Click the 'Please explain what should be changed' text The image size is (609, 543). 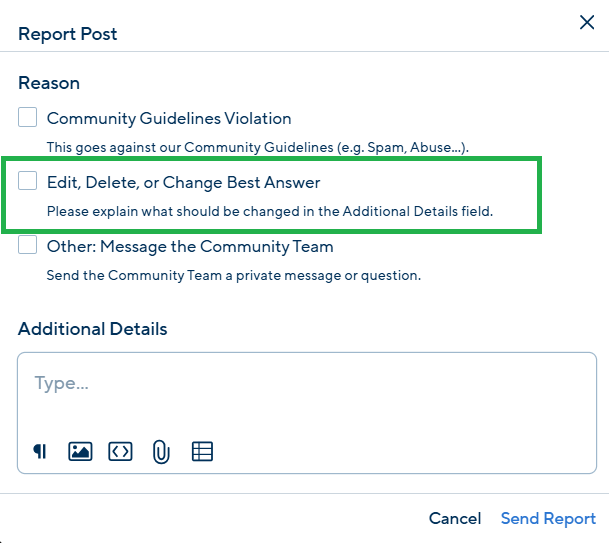(270, 211)
